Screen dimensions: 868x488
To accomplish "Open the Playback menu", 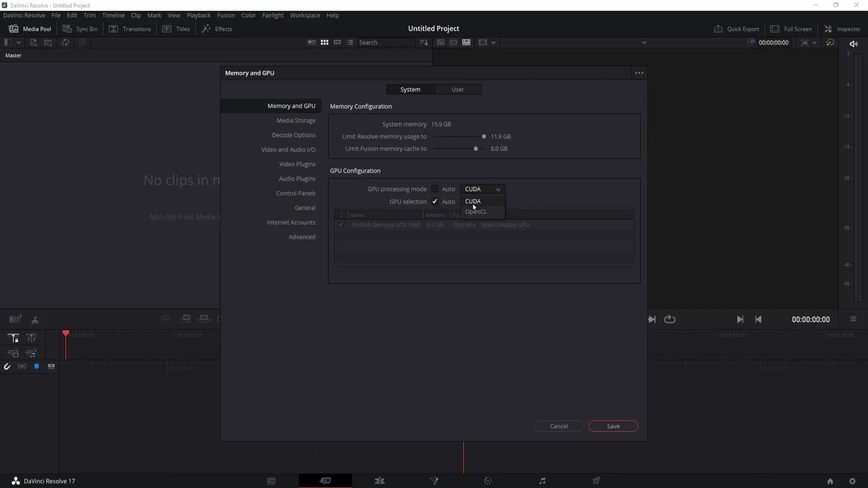I will pos(198,15).
